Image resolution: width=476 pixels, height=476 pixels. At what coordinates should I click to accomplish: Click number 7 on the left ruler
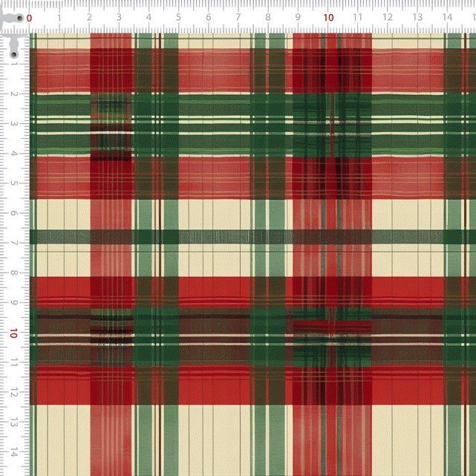14,243
